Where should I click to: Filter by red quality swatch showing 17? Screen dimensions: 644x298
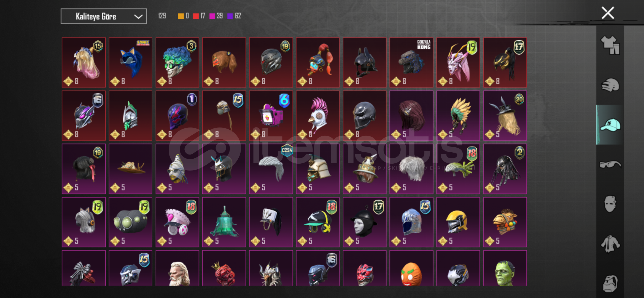click(199, 16)
